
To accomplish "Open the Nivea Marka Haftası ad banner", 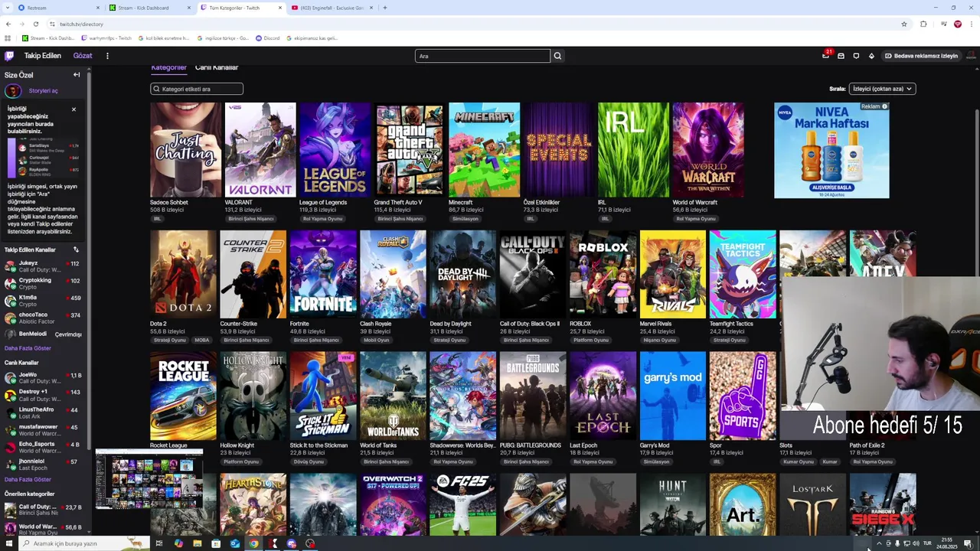I will (x=831, y=150).
